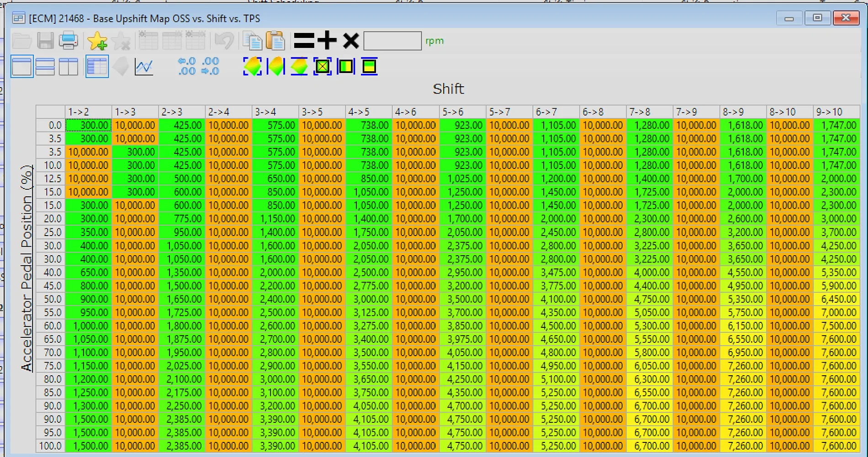Click the value entry box beside rpm

[x=392, y=41]
